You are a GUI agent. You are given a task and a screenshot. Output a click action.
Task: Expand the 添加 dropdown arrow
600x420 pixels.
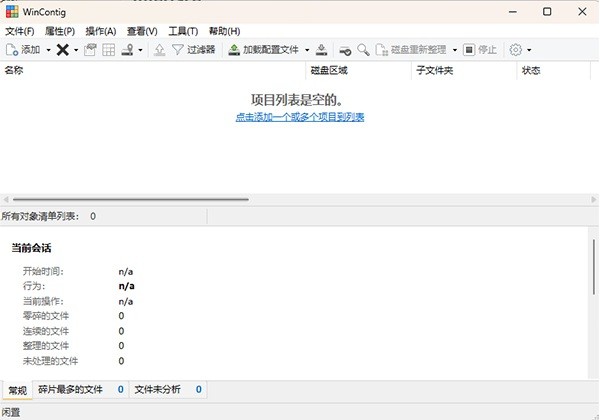click(x=48, y=49)
